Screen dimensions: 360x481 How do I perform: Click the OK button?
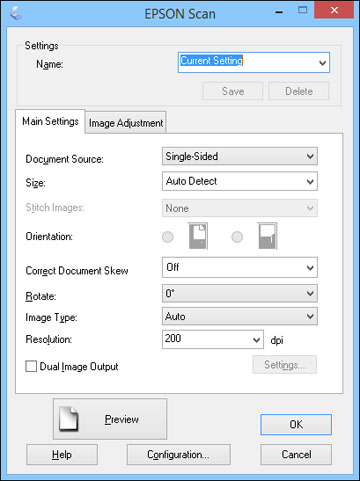(x=296, y=424)
